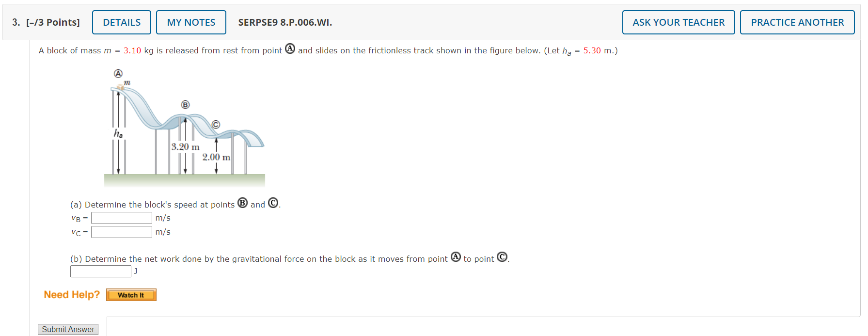The image size is (868, 336).
Task: Click ASK YOUR TEACHER
Action: pos(678,22)
